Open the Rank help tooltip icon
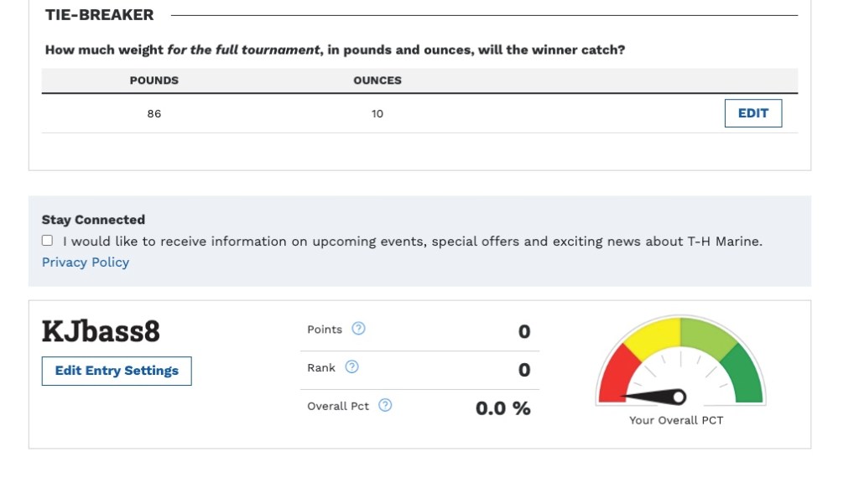This screenshot has height=504, width=859. pos(352,367)
